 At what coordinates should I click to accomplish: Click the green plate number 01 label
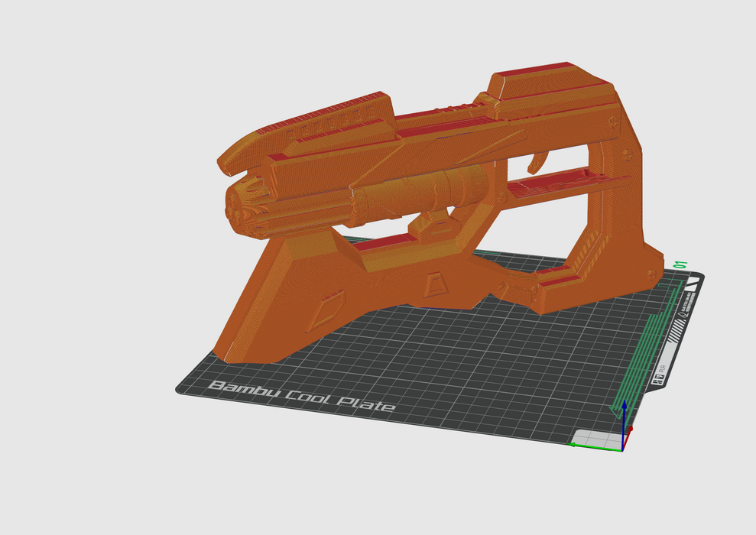[680, 265]
